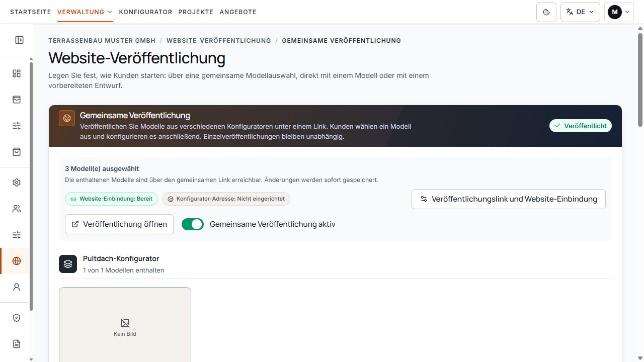This screenshot has width=644, height=362.
Task: Open the dashboard grid icon in sidebar
Action: click(17, 73)
